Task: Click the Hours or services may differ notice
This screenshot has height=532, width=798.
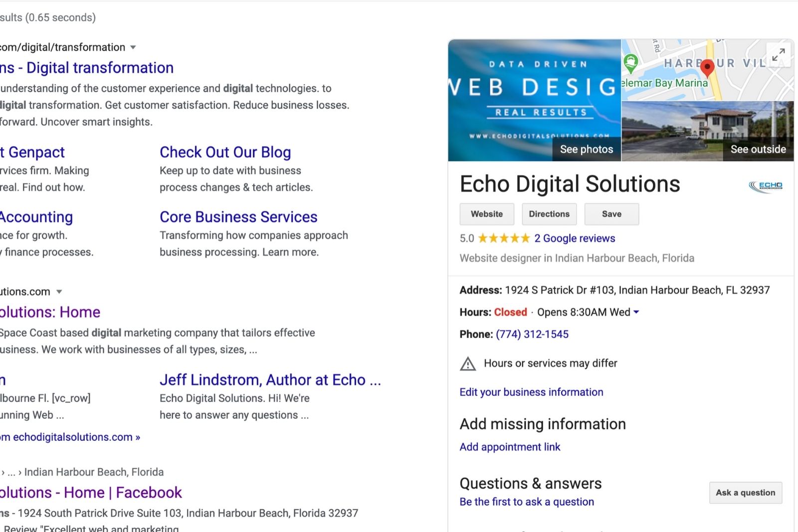Action: (551, 363)
